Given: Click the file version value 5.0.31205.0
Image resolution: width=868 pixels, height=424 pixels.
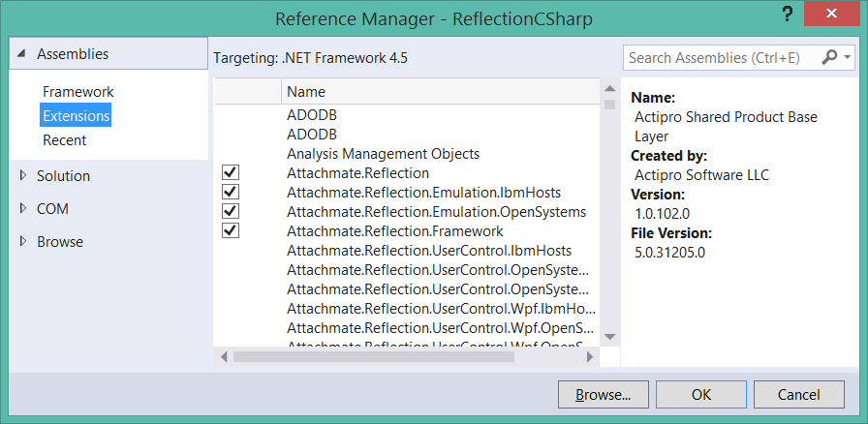Looking at the screenshot, I should (x=669, y=253).
